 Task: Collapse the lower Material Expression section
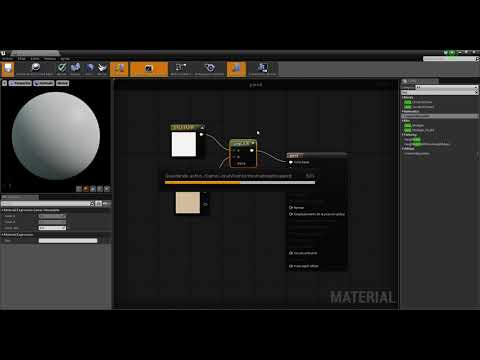point(2,235)
